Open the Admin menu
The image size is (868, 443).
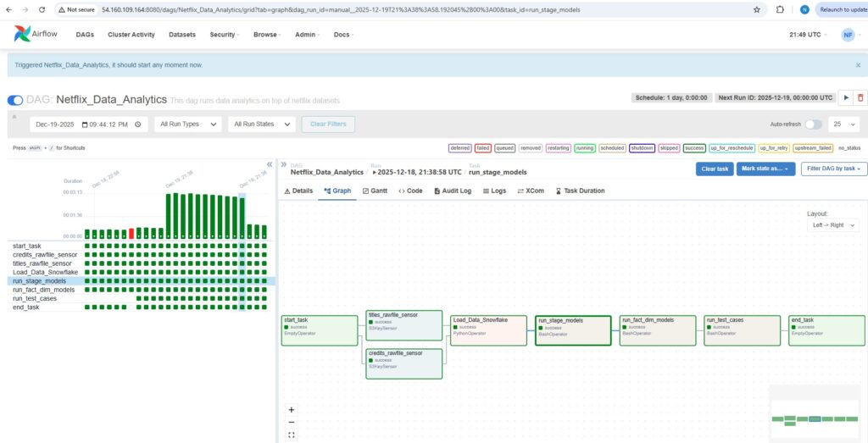pyautogui.click(x=307, y=34)
